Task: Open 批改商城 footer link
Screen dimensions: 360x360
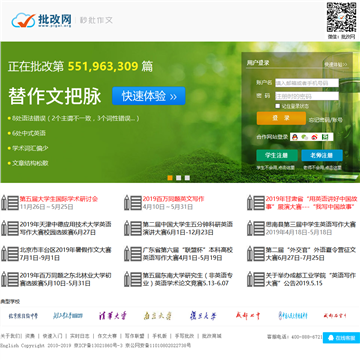Action: tap(212, 336)
